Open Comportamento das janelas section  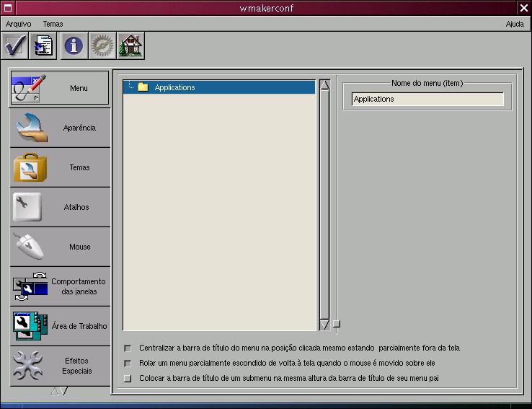pyautogui.click(x=60, y=286)
